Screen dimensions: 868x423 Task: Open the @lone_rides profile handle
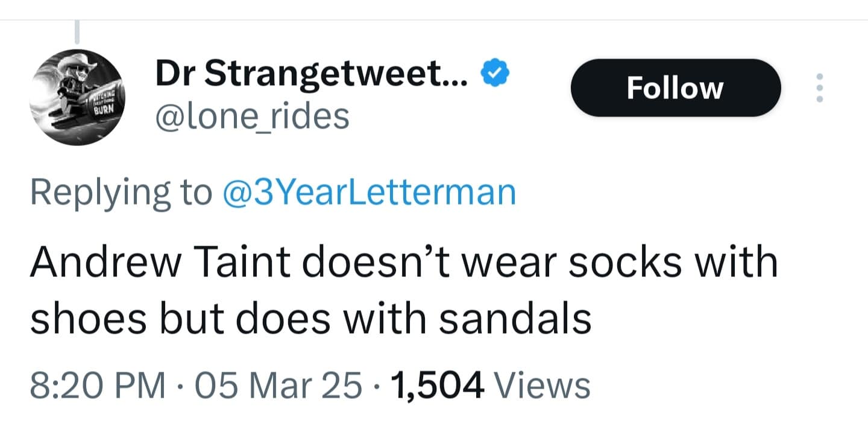(253, 116)
